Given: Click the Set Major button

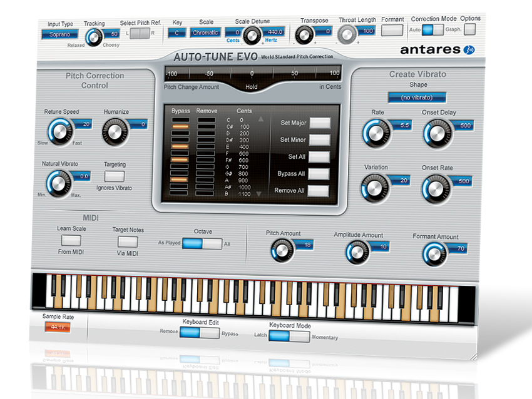Looking at the screenshot, I should 320,123.
